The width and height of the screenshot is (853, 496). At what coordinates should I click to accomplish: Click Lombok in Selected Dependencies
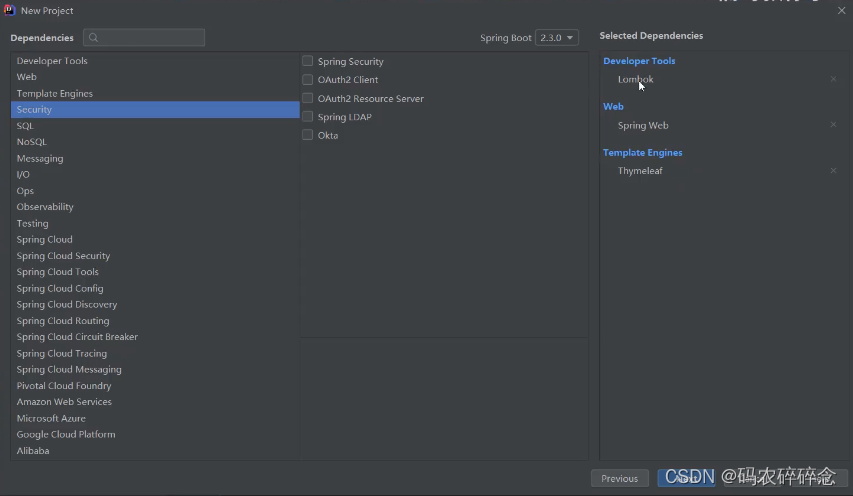635,79
